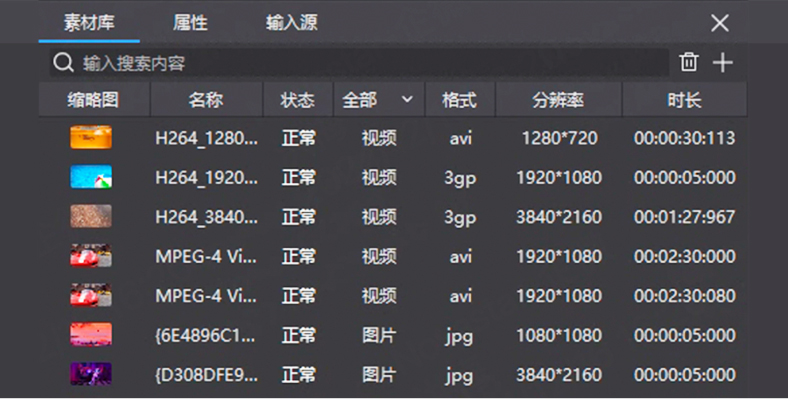The width and height of the screenshot is (788, 399).
Task: Click the 输入搜索内容 search field
Action: coord(359,63)
